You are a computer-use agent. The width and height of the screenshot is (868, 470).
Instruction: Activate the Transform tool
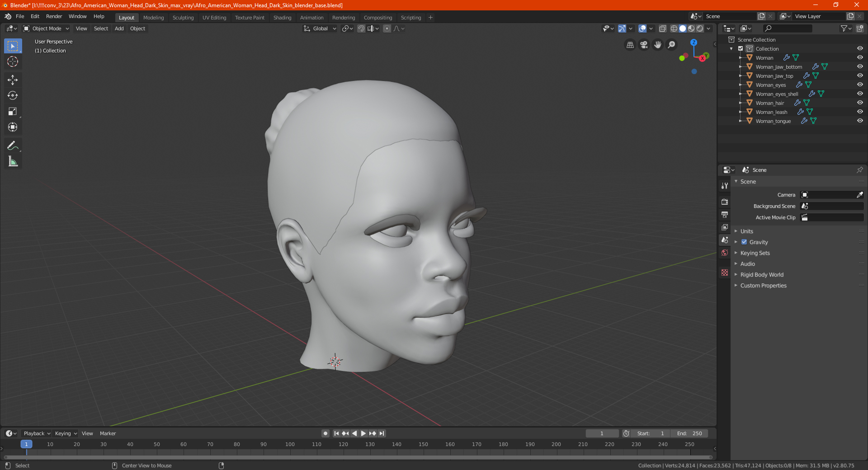[x=13, y=127]
